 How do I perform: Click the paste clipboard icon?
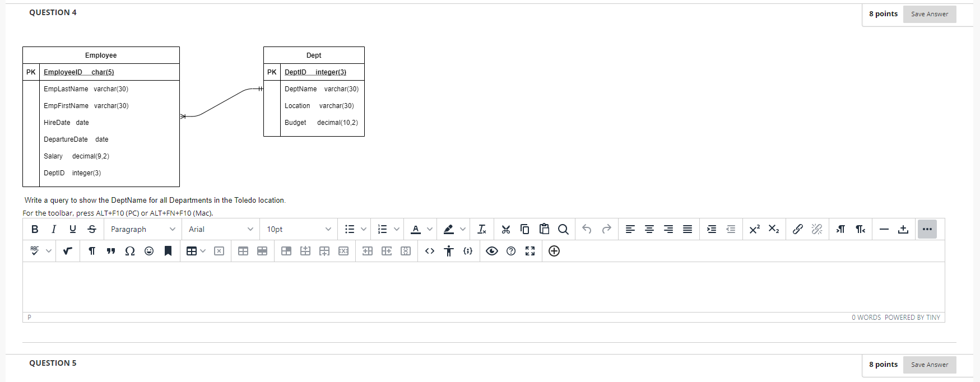(x=544, y=229)
